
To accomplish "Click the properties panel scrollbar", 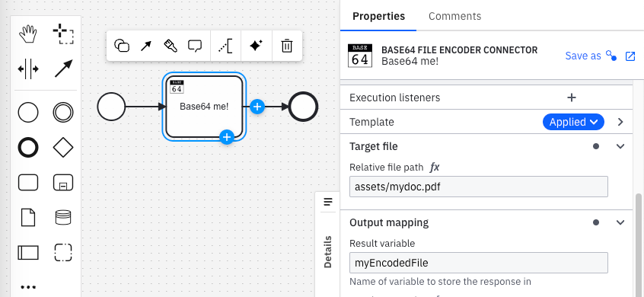I will (x=638, y=244).
